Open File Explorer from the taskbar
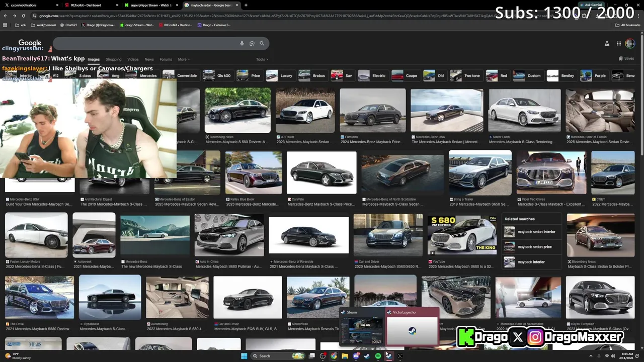Screen dimensions: 644x362 (345, 356)
